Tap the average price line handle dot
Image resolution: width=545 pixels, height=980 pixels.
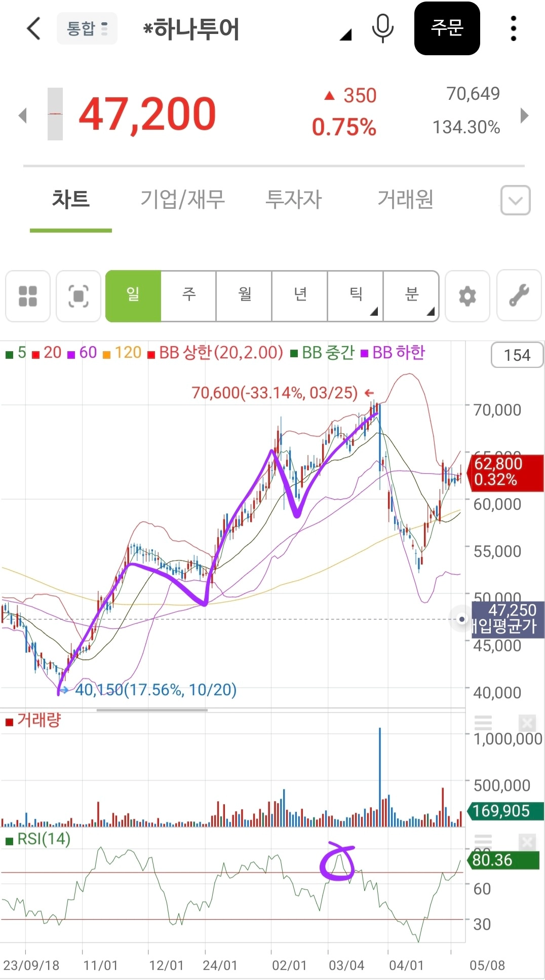pos(461,619)
